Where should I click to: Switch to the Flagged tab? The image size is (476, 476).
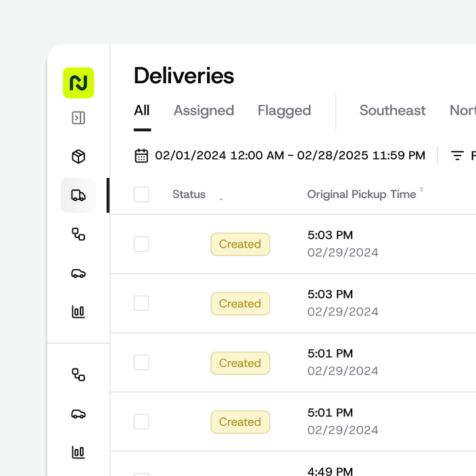click(285, 110)
